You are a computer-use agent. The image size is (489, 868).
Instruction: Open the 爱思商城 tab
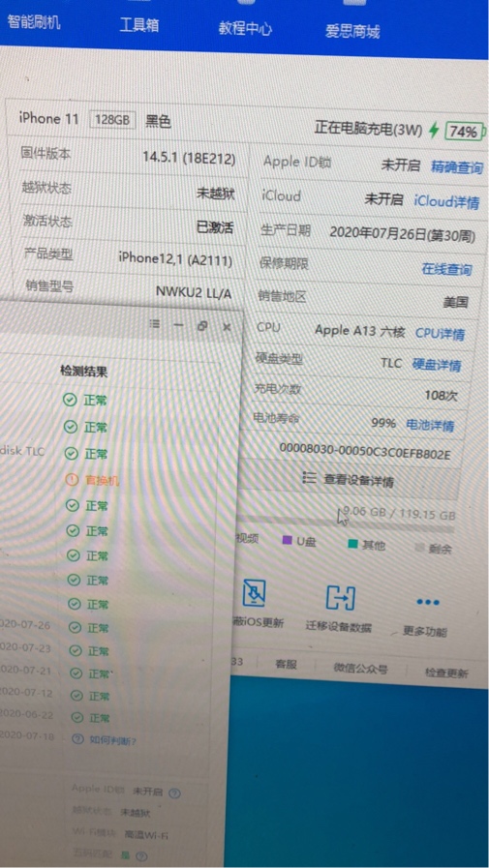click(352, 32)
